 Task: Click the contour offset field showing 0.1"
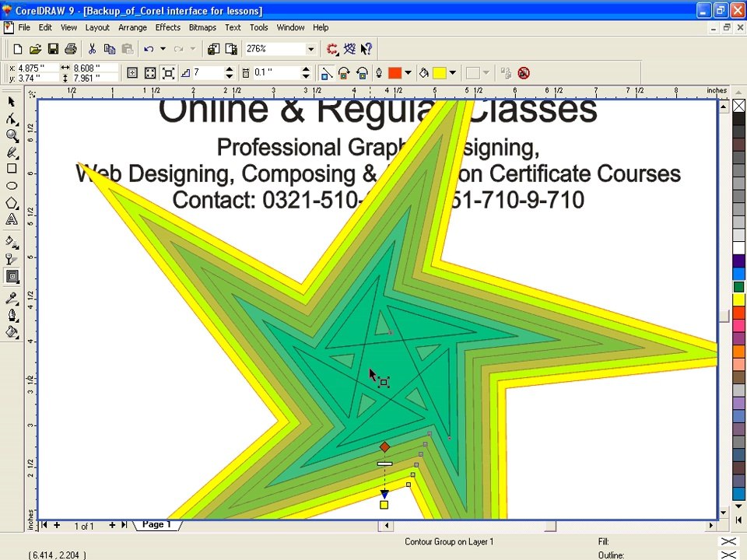click(277, 73)
